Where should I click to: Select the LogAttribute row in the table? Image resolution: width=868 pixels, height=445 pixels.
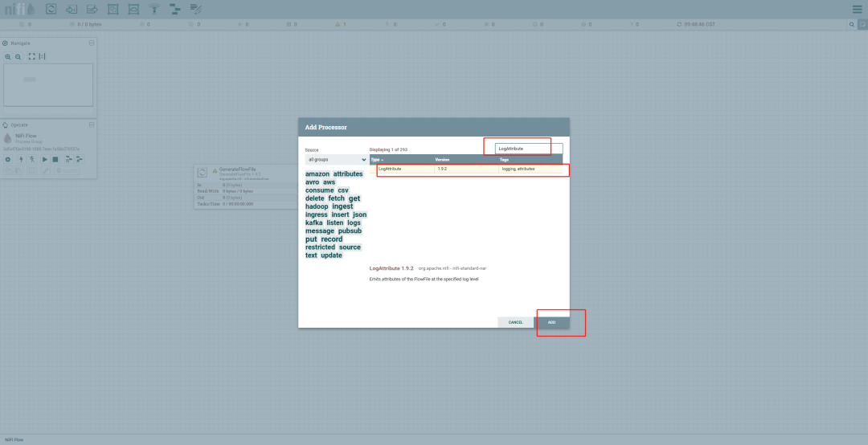pos(466,169)
